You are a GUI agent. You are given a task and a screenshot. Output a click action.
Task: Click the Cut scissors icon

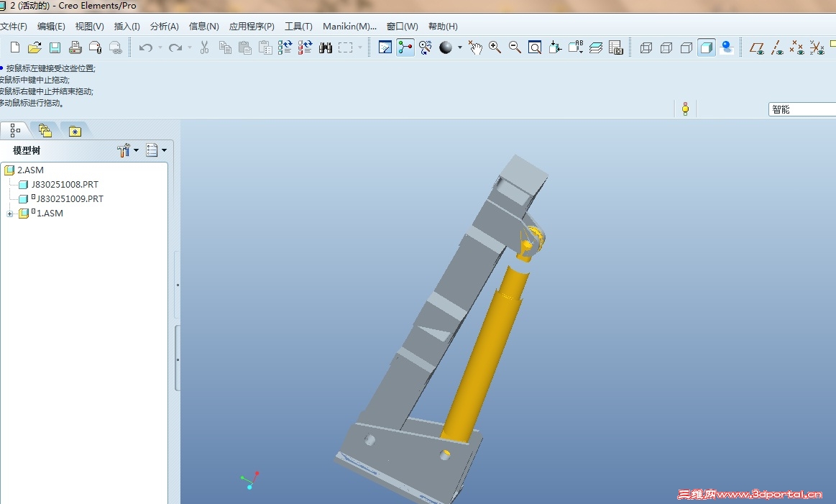click(204, 47)
